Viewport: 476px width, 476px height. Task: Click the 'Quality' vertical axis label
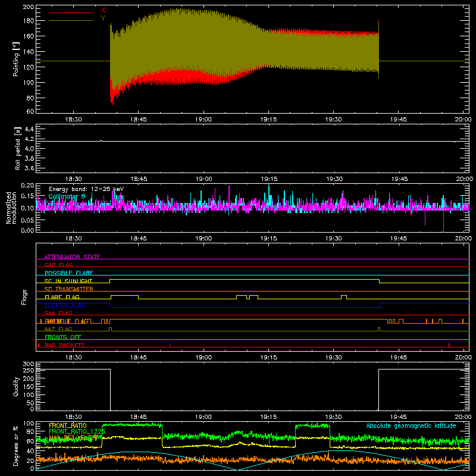[16, 386]
